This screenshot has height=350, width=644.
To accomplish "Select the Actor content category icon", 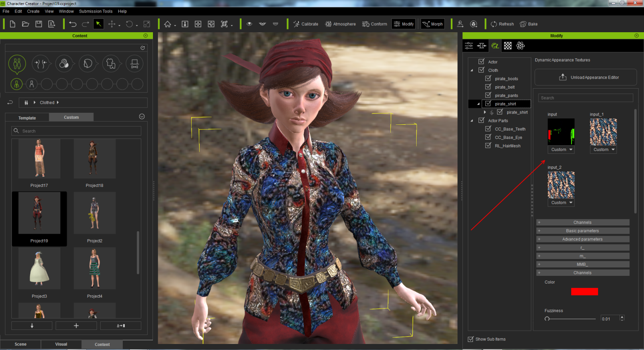I will click(x=17, y=64).
